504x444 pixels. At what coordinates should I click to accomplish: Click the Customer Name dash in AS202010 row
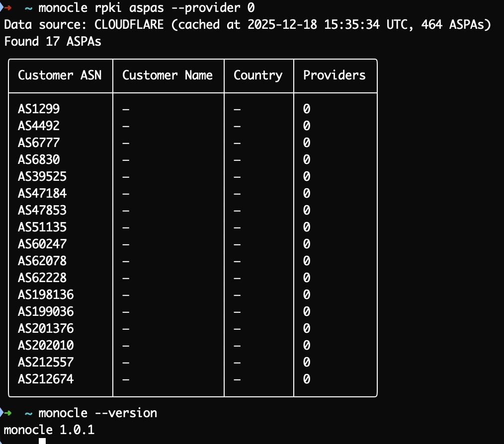coord(126,346)
